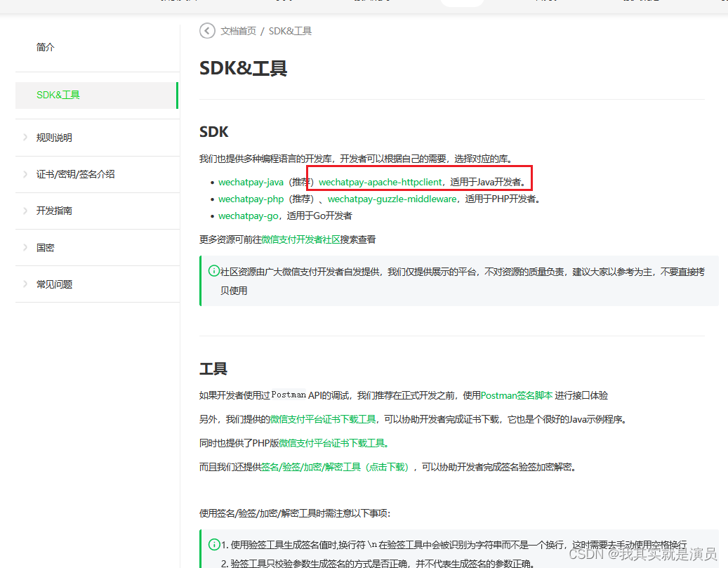Open the wechatpay-php link
Viewport: 728px width, 568px height.
coord(251,199)
